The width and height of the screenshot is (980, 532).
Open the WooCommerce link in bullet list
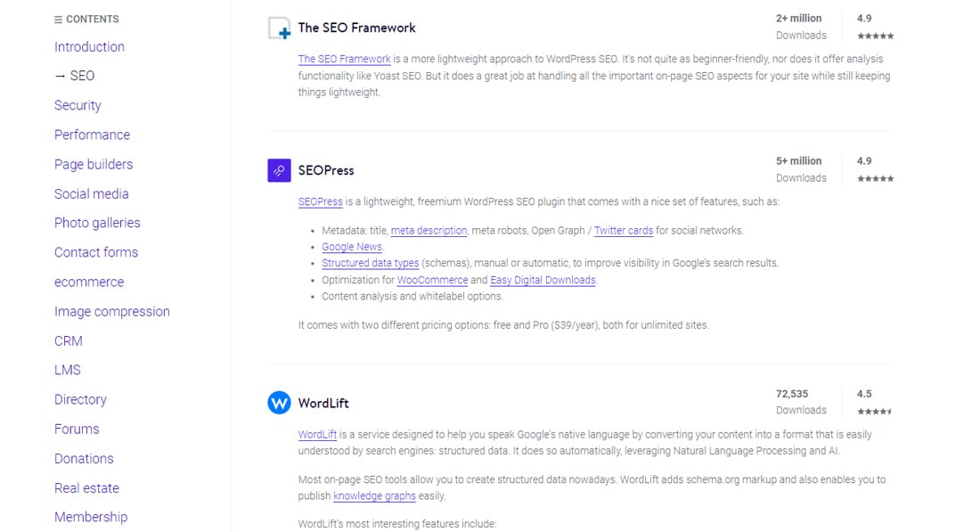(433, 280)
